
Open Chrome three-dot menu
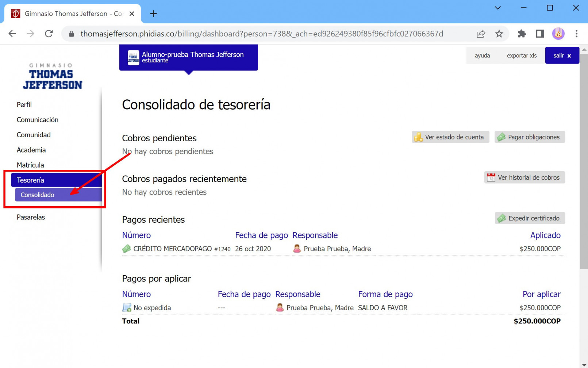576,34
